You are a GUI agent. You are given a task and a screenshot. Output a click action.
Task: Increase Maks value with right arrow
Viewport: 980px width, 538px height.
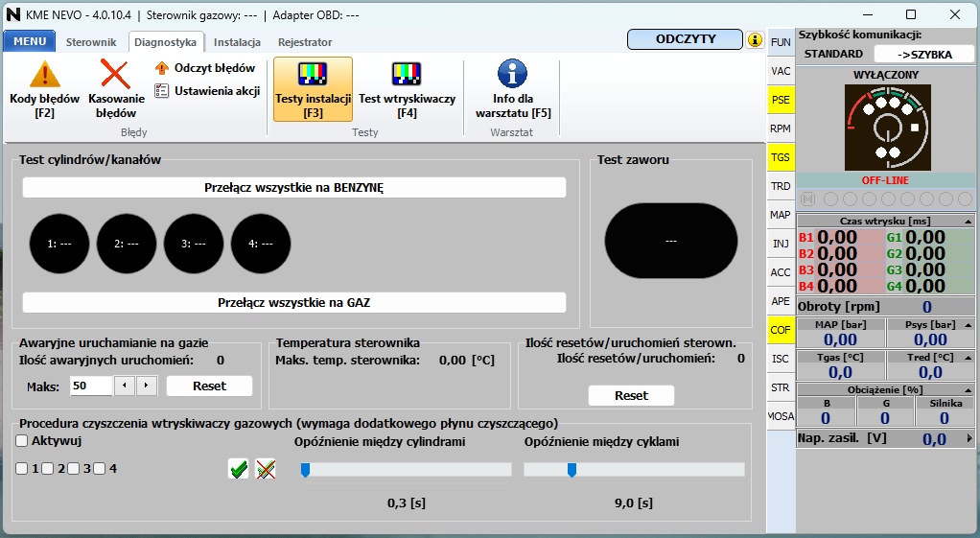click(147, 386)
